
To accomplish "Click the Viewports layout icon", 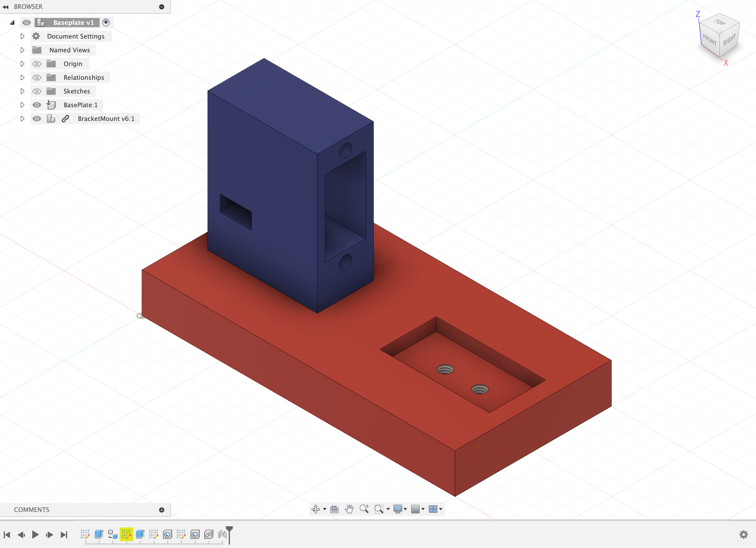I will [433, 509].
